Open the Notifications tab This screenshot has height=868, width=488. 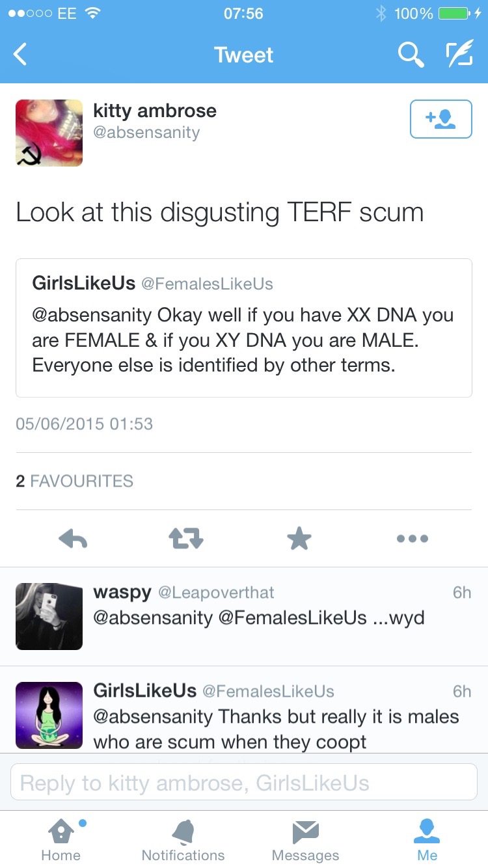[183, 839]
